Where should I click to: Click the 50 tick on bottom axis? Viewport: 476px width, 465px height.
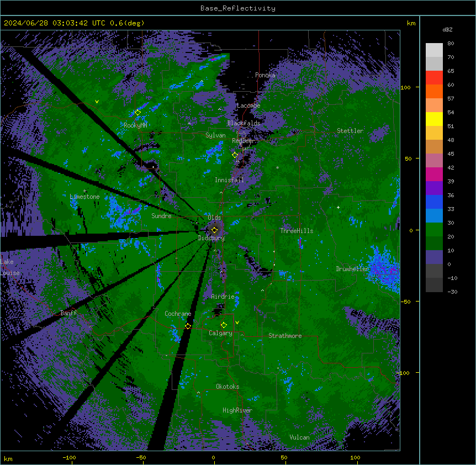click(284, 457)
